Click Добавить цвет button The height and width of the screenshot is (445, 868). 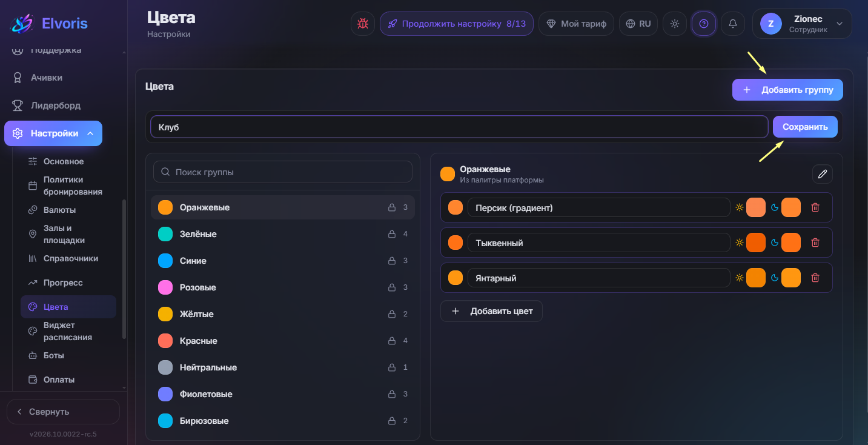[x=491, y=311]
